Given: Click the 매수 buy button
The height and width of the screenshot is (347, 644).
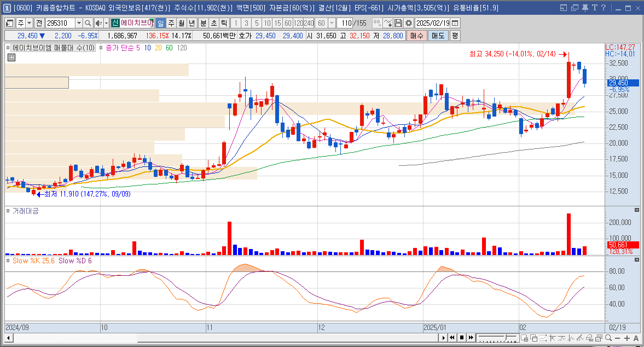Looking at the screenshot, I should [416, 36].
